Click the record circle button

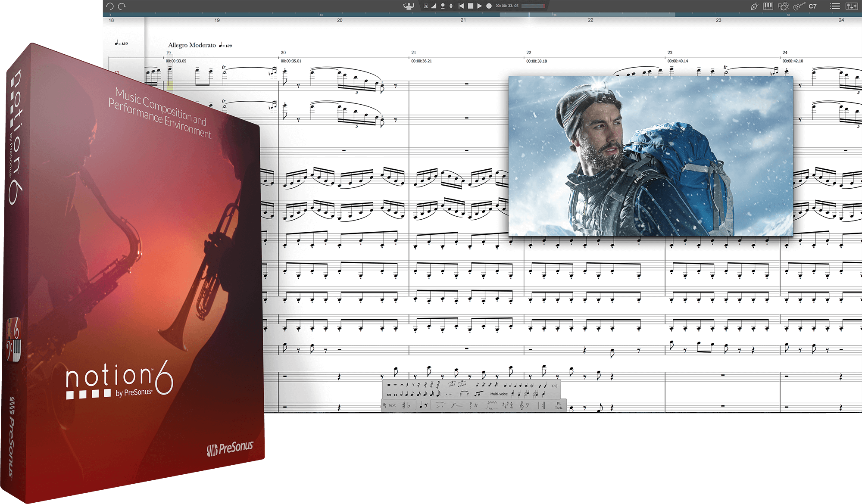(489, 6)
